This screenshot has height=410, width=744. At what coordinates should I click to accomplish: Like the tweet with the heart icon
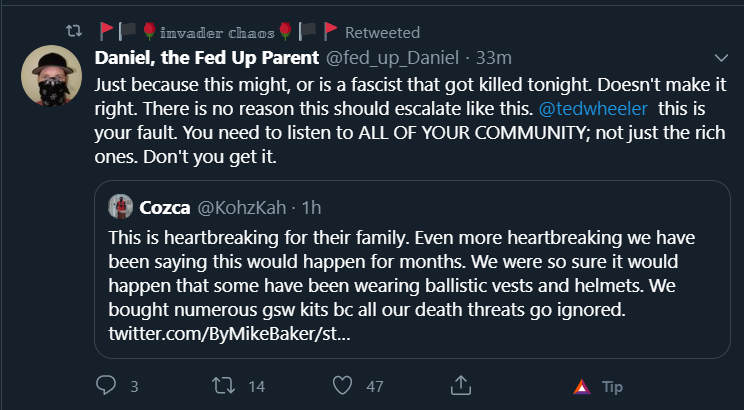click(342, 385)
